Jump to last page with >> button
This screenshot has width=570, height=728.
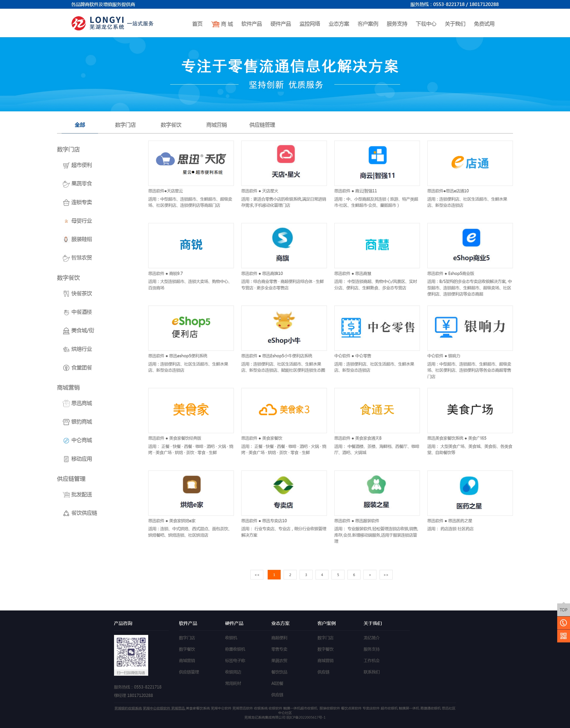click(x=386, y=574)
